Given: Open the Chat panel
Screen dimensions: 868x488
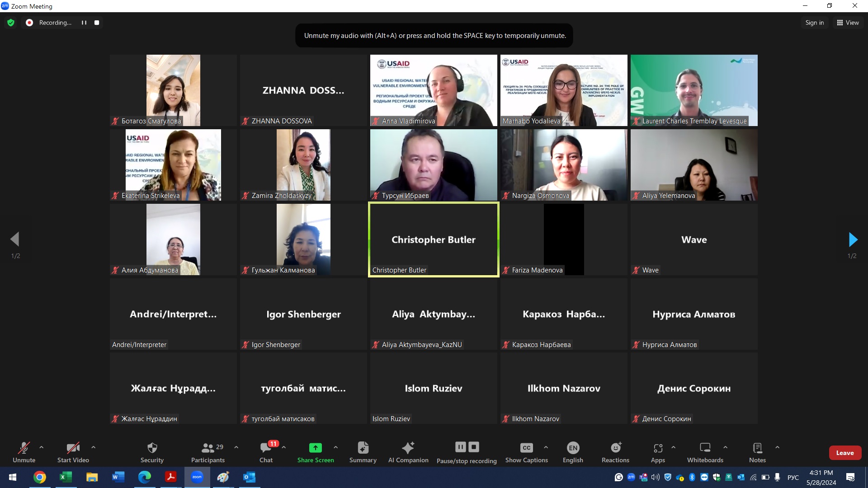Looking at the screenshot, I should click(x=266, y=452).
